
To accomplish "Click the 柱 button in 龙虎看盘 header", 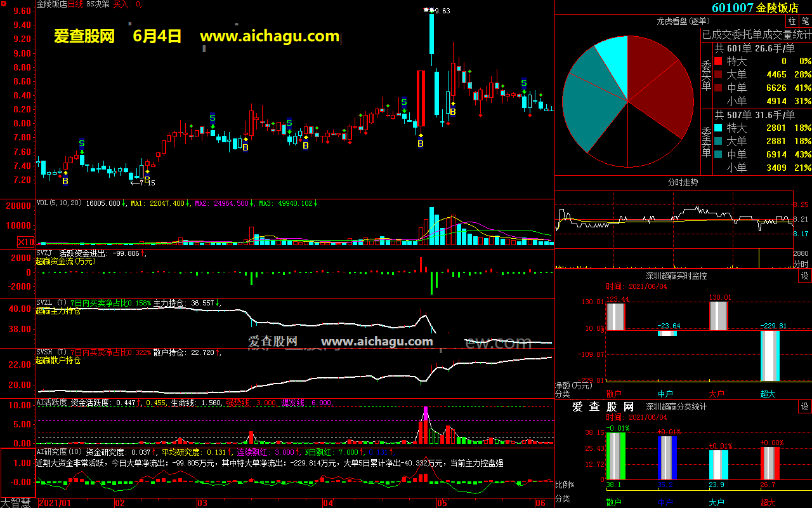I will coord(793,21).
